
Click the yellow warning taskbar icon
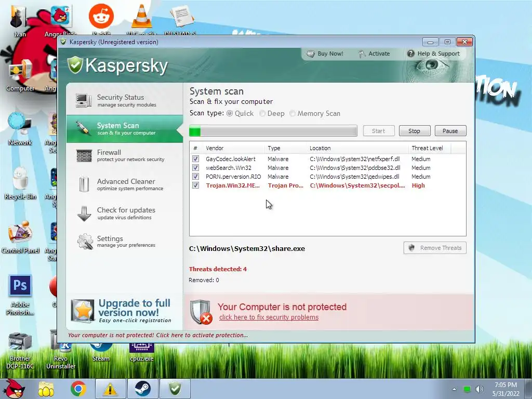110,389
